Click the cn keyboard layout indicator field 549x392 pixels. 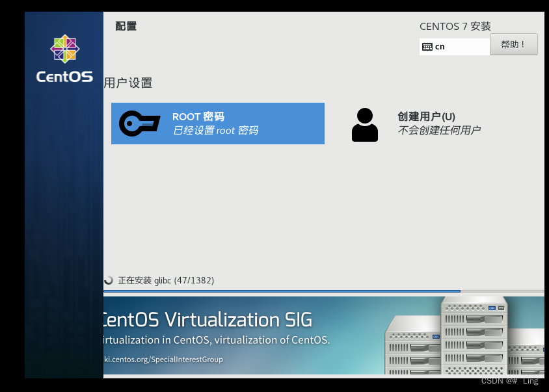coord(455,47)
